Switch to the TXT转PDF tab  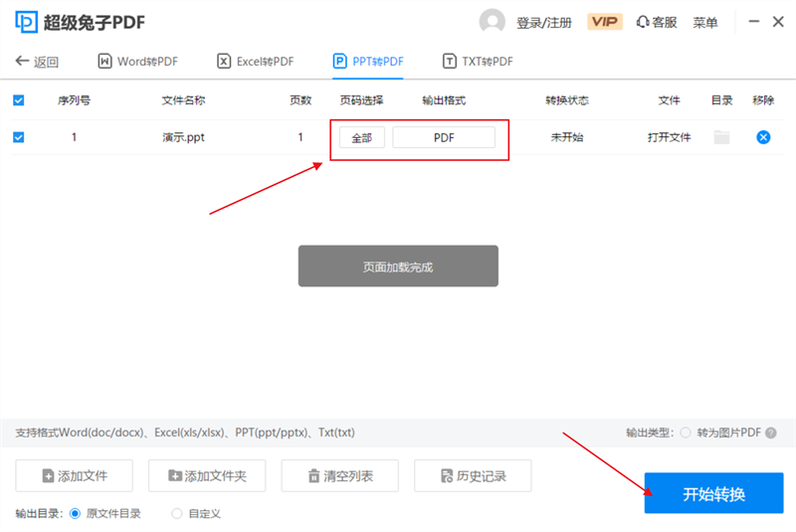coord(478,62)
